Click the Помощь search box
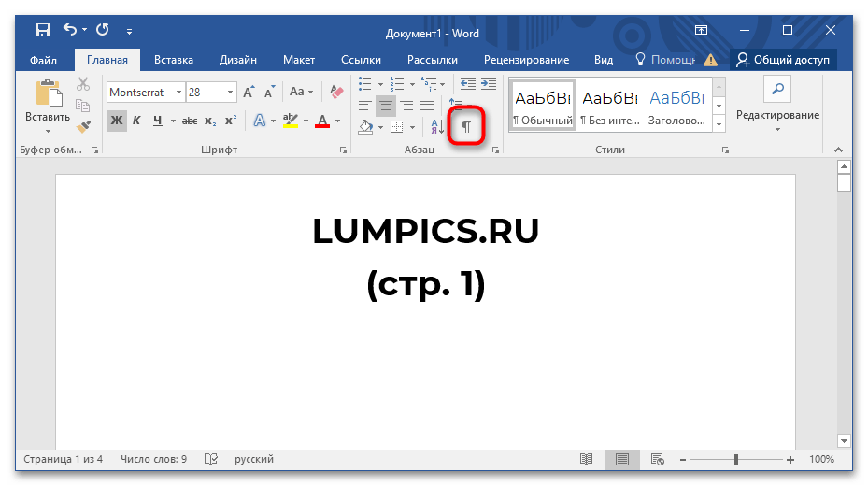 665,60
